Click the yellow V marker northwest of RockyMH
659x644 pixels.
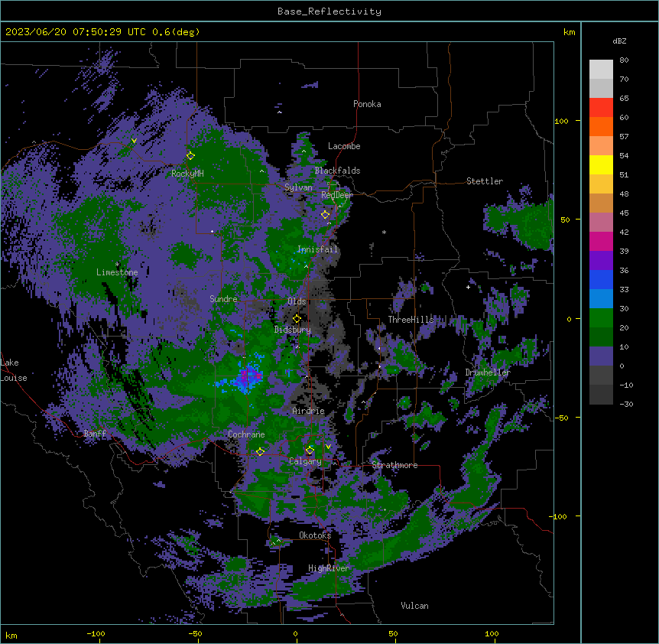[134, 141]
